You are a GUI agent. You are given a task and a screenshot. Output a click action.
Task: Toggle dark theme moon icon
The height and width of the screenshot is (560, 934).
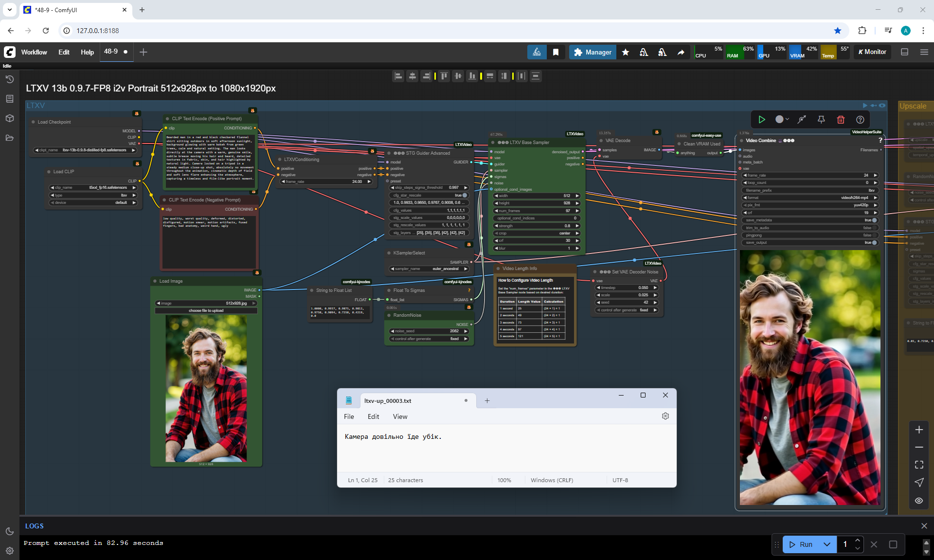pos(10,531)
